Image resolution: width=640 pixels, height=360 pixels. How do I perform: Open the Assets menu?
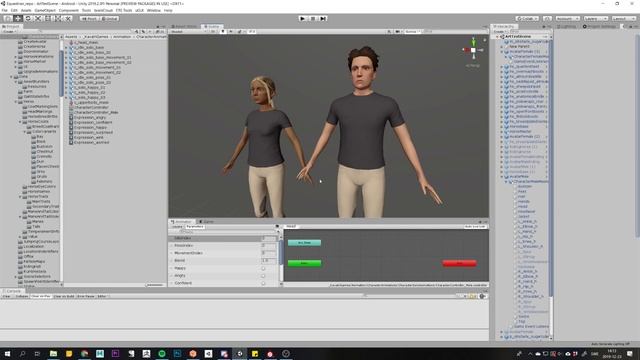click(26, 10)
